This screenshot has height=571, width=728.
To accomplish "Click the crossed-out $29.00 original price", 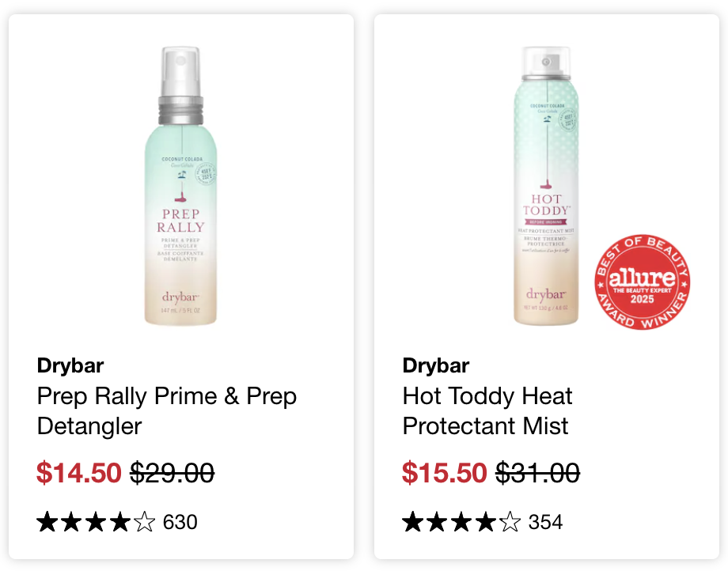I will point(172,473).
